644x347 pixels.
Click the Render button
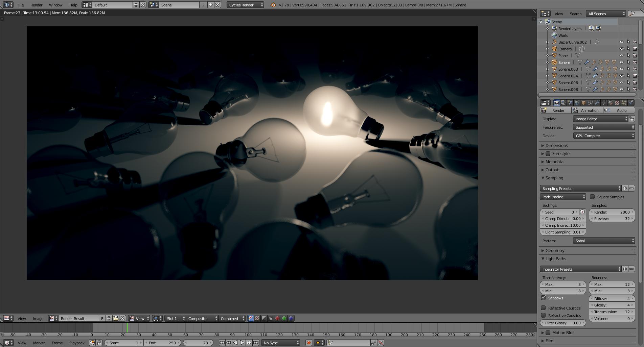tap(555, 110)
